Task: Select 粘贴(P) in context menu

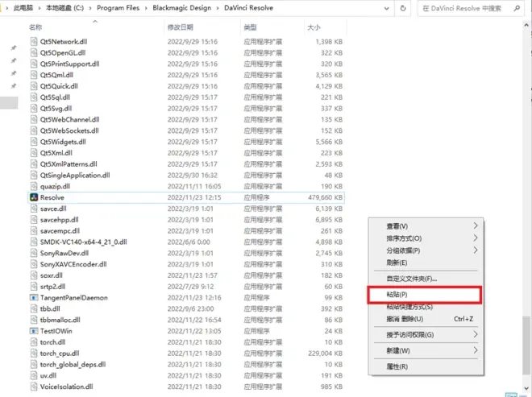Action: coord(424,295)
